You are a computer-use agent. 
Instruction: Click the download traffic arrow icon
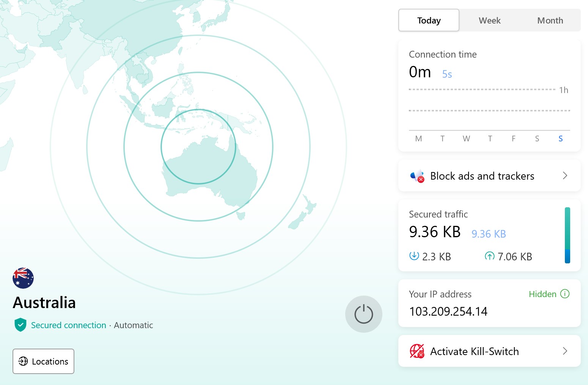click(414, 256)
